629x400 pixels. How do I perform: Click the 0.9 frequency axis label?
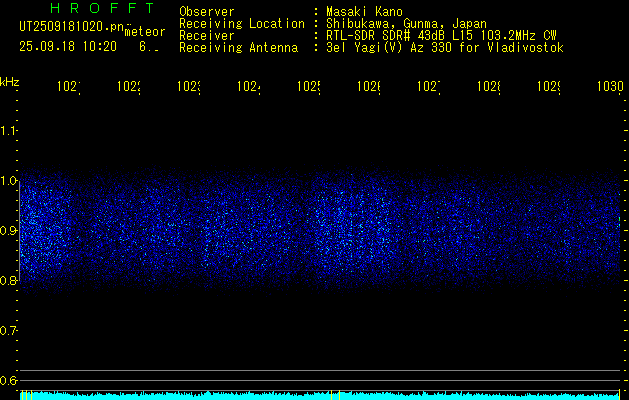point(8,231)
